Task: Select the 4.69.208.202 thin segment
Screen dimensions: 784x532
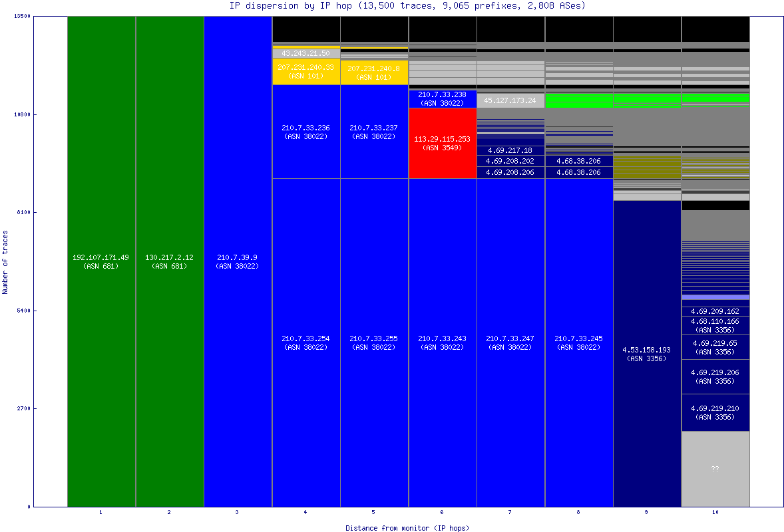Action: [510, 161]
